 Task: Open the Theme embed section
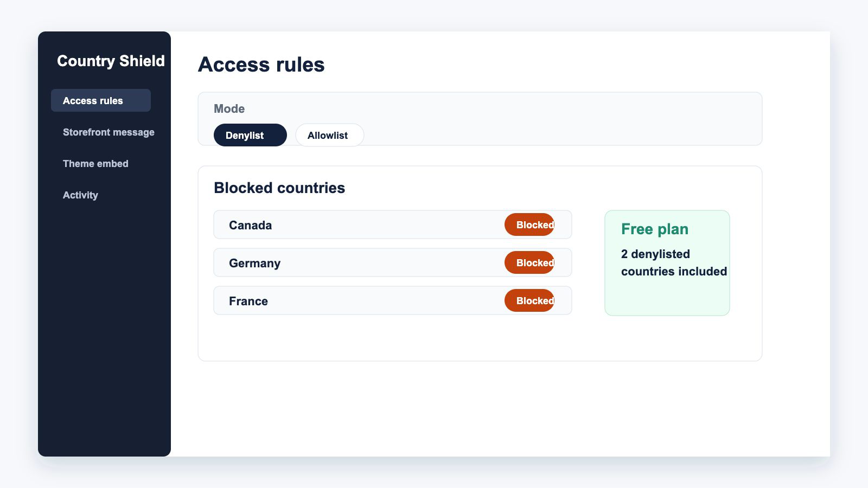point(95,163)
